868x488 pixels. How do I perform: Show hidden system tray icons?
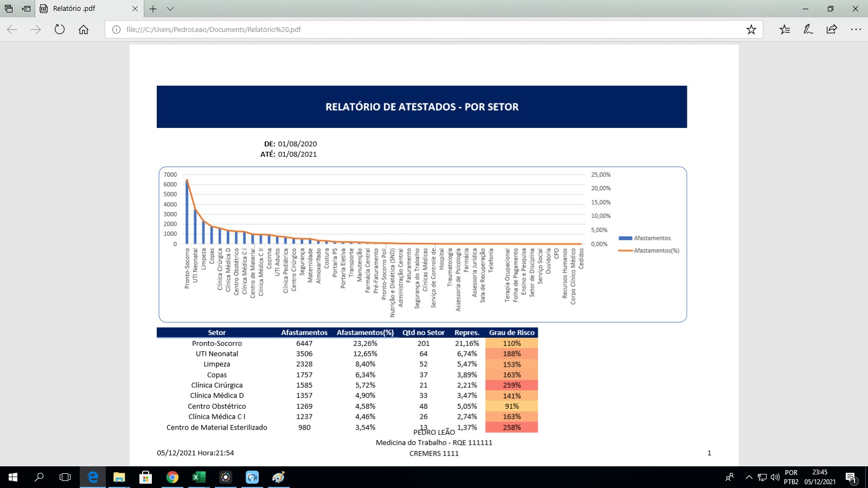[x=749, y=477]
